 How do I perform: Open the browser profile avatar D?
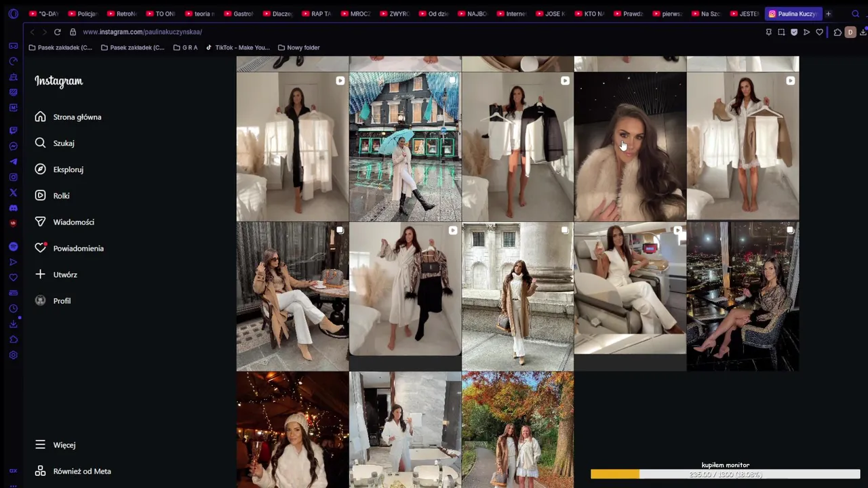(850, 32)
